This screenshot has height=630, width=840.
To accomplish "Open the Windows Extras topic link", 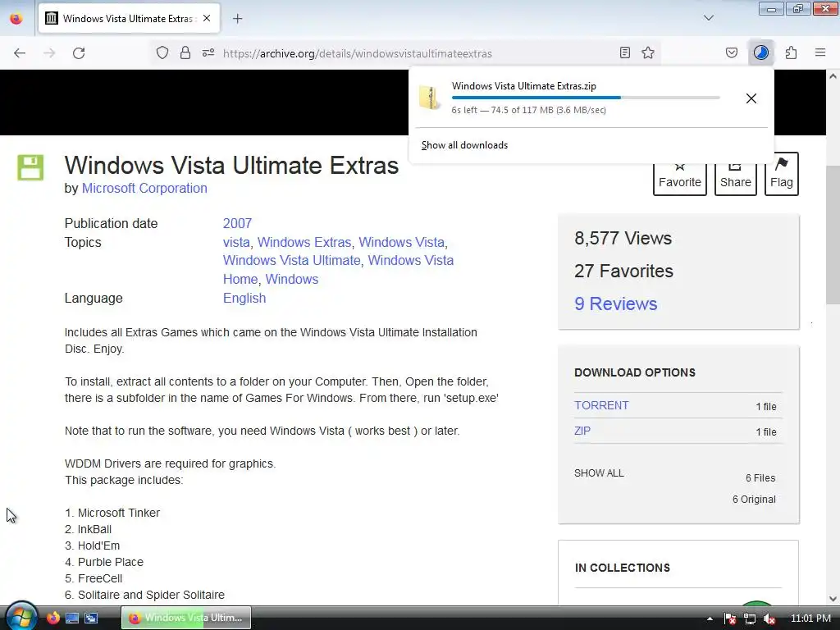I will point(304,242).
